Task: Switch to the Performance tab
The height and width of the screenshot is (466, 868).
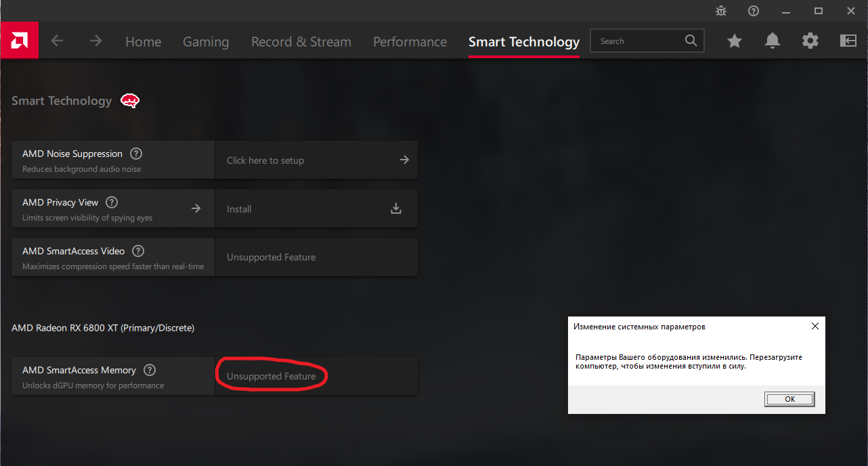Action: 410,41
